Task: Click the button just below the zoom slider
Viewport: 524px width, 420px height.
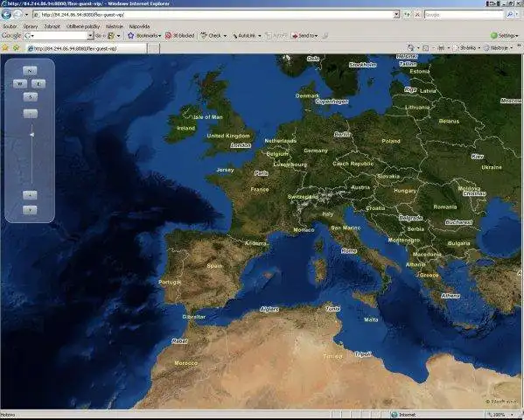Action: 30,195
